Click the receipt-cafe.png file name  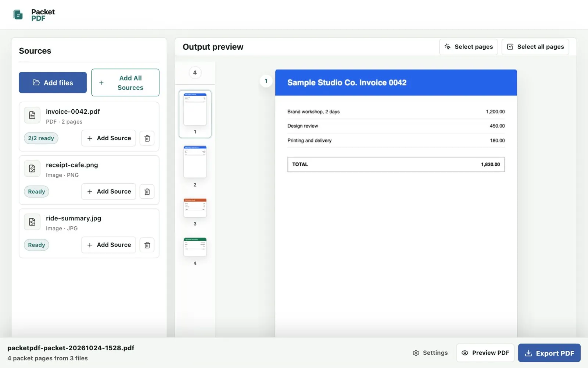pyautogui.click(x=72, y=165)
